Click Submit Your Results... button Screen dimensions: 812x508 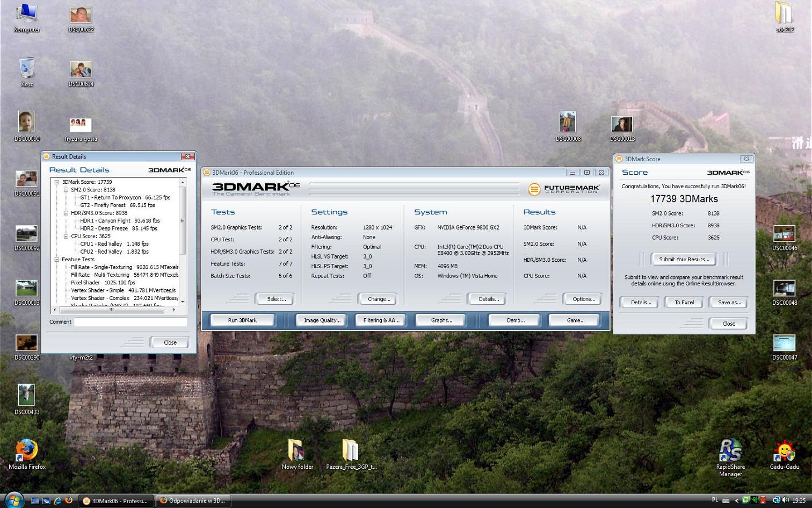pyautogui.click(x=684, y=259)
